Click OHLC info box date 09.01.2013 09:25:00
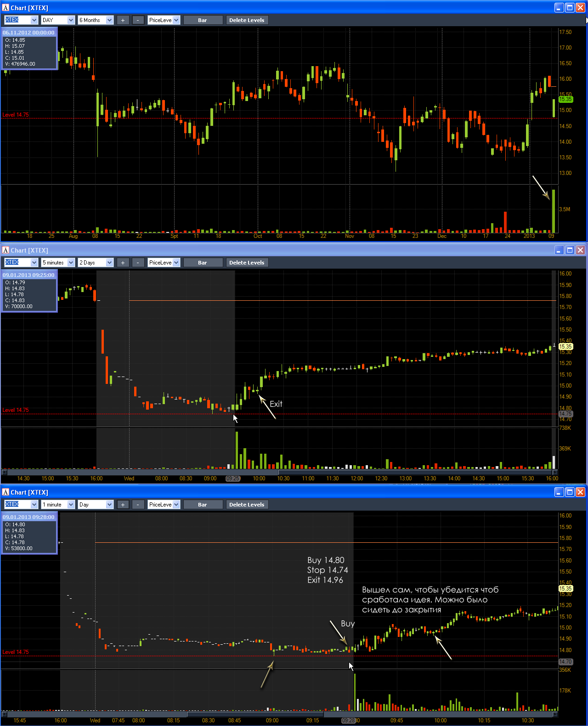 coord(28,275)
